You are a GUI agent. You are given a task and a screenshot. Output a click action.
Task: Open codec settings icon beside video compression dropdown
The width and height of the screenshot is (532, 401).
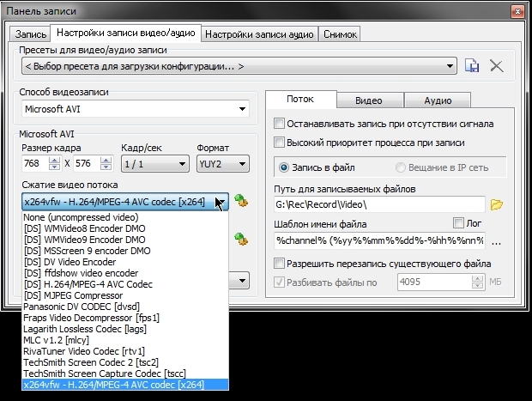click(240, 202)
